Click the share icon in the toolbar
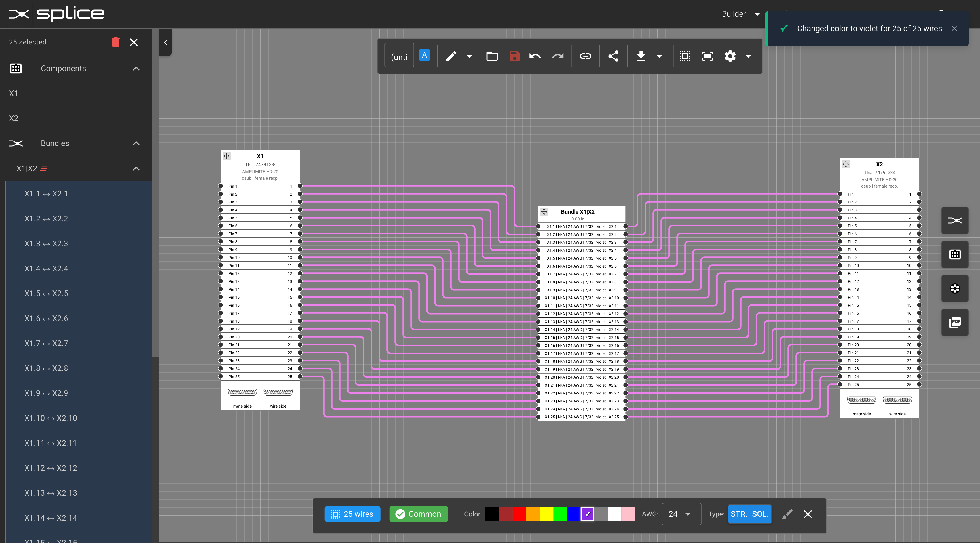 click(x=613, y=56)
